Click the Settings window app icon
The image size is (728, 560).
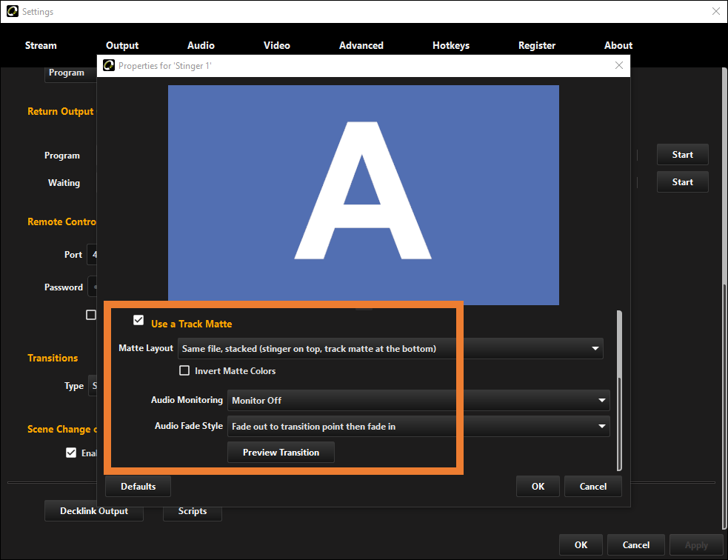pos(12,12)
